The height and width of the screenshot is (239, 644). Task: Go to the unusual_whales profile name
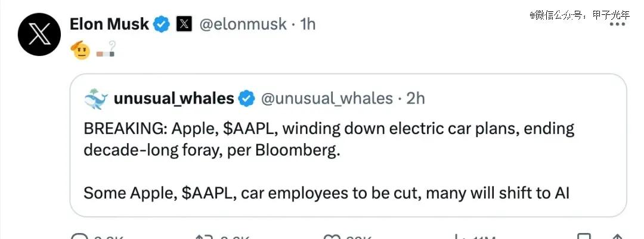coord(174,99)
